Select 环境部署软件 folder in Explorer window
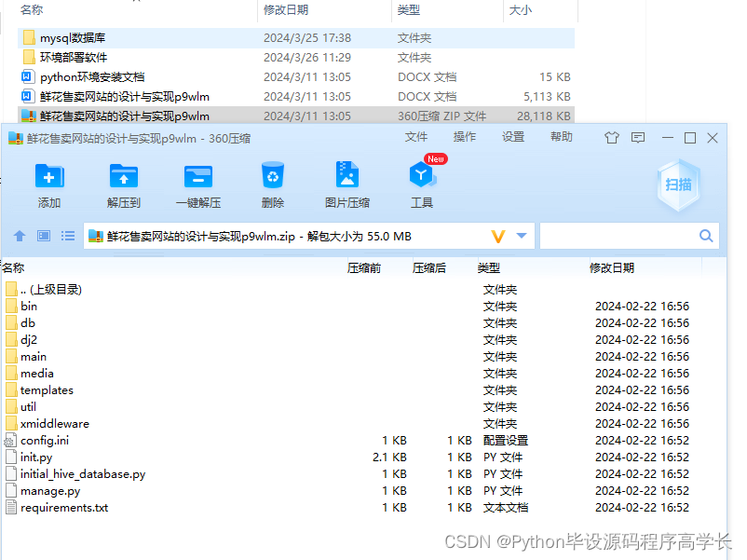The image size is (747, 560). (296, 57)
